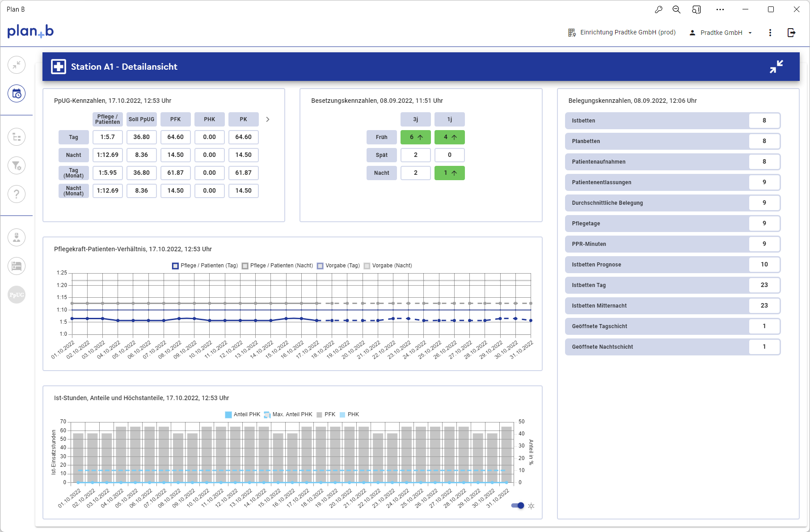Select the Nacht (Monat) row label
Image resolution: width=810 pixels, height=532 pixels.
(x=74, y=191)
